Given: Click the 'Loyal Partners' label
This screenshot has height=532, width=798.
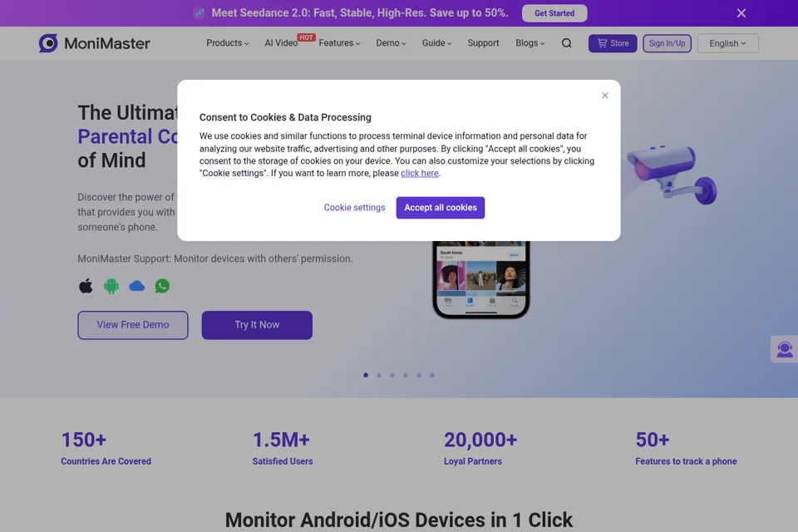Looking at the screenshot, I should pos(472,461).
